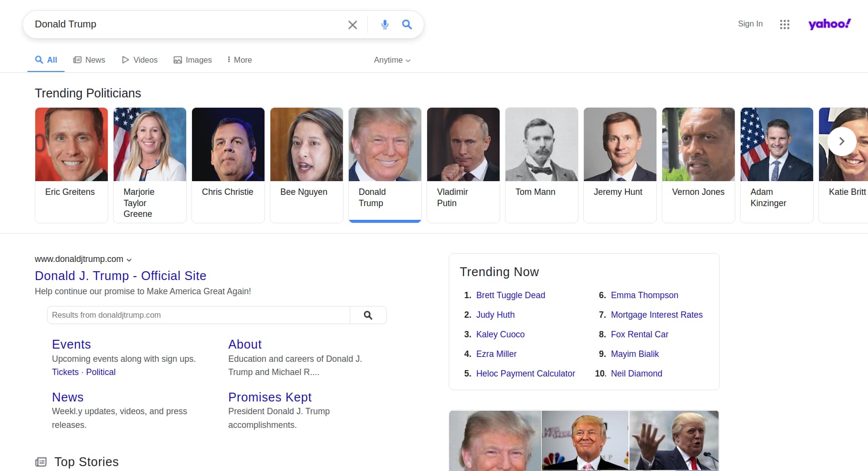Select the Vladimir Putin card
The image size is (868, 471).
463,165
